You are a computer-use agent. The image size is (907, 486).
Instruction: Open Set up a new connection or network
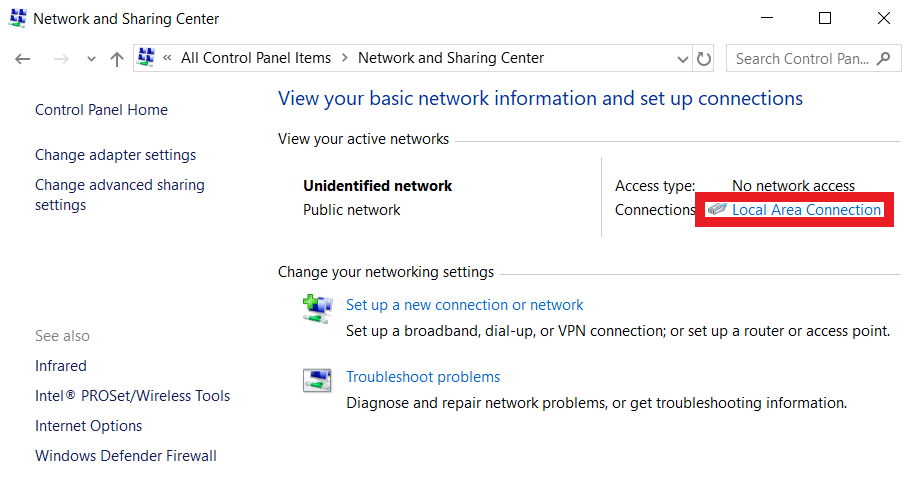tap(464, 305)
